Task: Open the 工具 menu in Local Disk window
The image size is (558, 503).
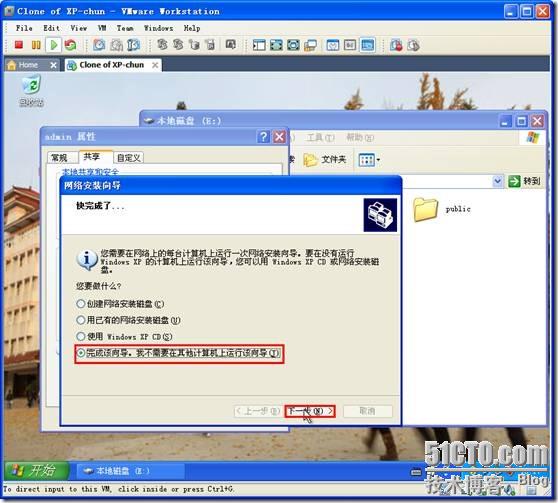Action: [x=321, y=137]
